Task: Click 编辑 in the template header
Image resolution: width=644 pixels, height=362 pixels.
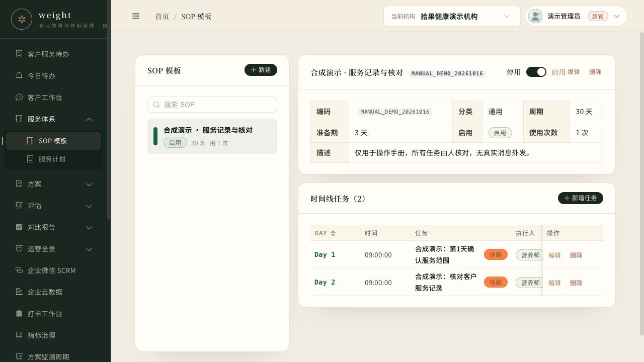Action: pos(574,72)
